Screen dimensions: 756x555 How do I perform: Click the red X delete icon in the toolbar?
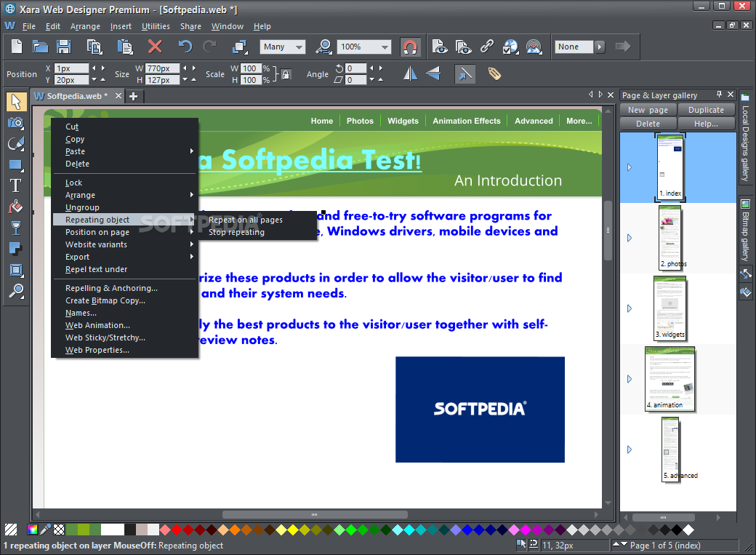155,47
